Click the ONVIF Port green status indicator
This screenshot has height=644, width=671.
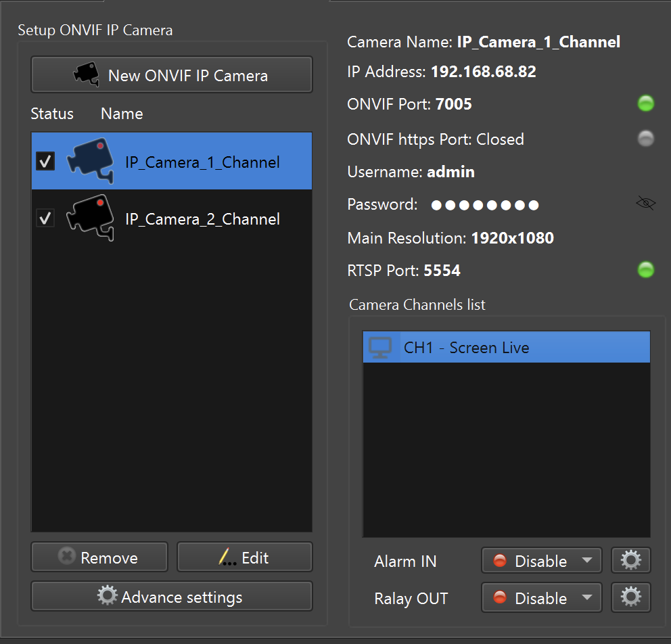pos(646,103)
